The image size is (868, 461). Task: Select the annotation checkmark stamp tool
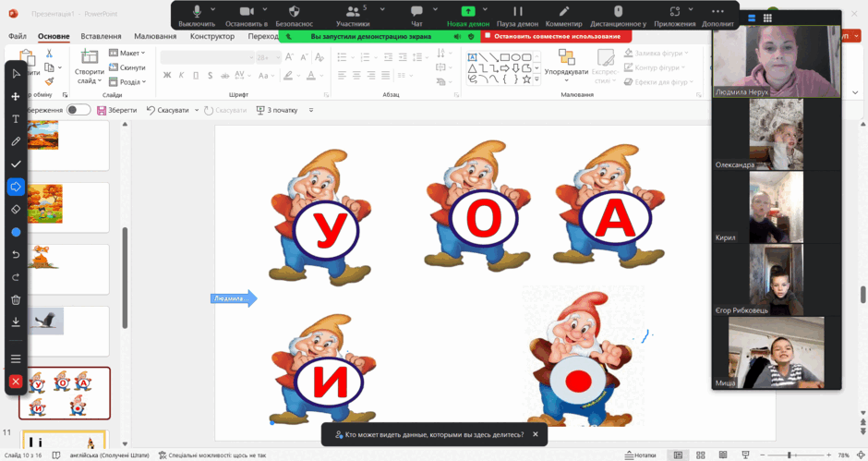point(16,164)
